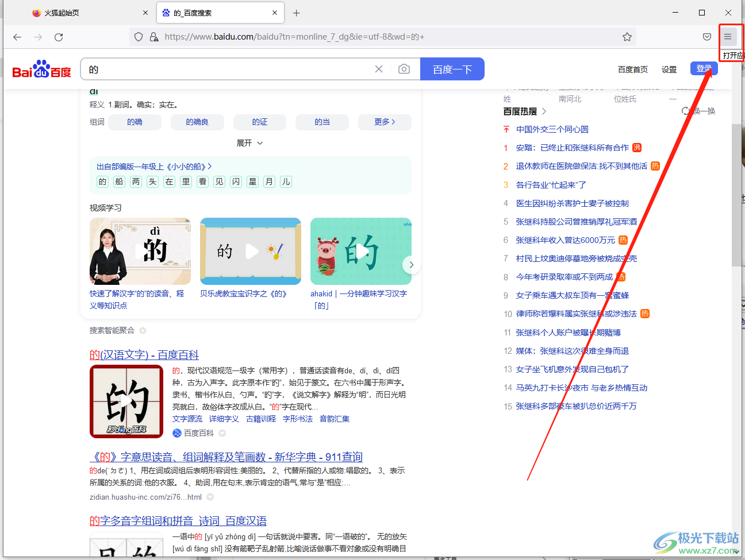Play the 快速了解汉字 video thumbnail

pyautogui.click(x=140, y=251)
